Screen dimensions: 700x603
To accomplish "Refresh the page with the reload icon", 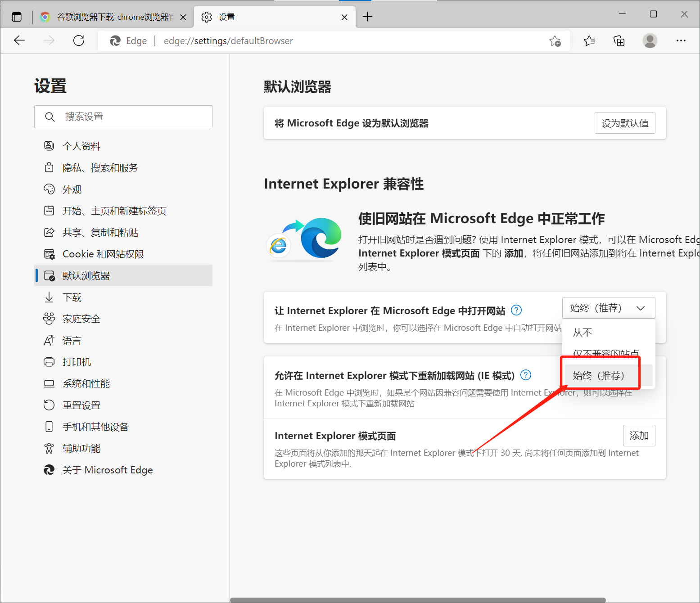I will pyautogui.click(x=79, y=40).
